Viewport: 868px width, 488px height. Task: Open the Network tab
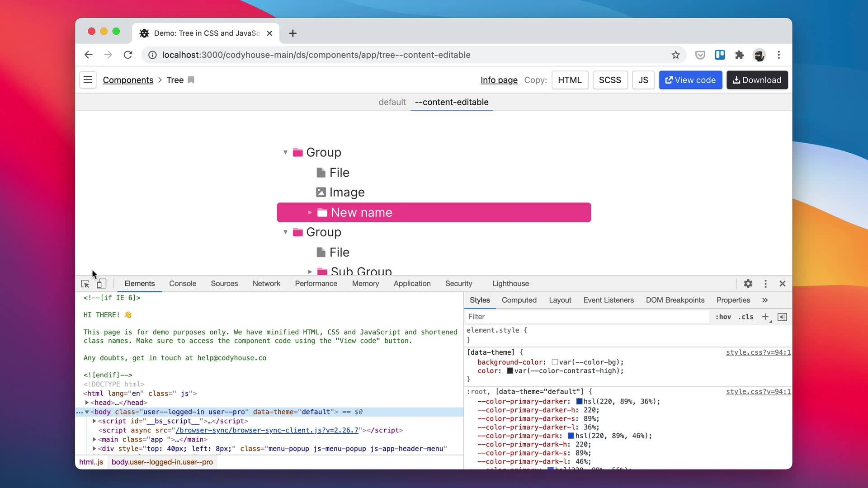coord(266,284)
